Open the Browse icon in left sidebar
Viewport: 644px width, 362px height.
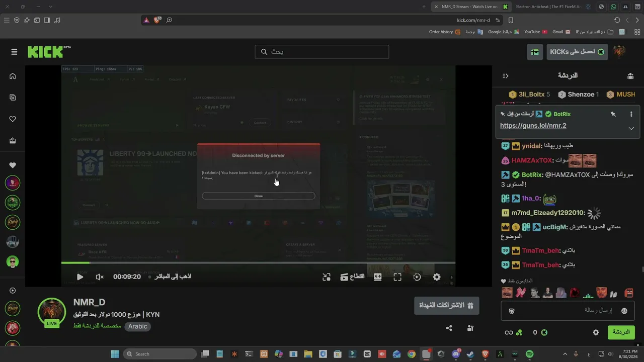13,98
